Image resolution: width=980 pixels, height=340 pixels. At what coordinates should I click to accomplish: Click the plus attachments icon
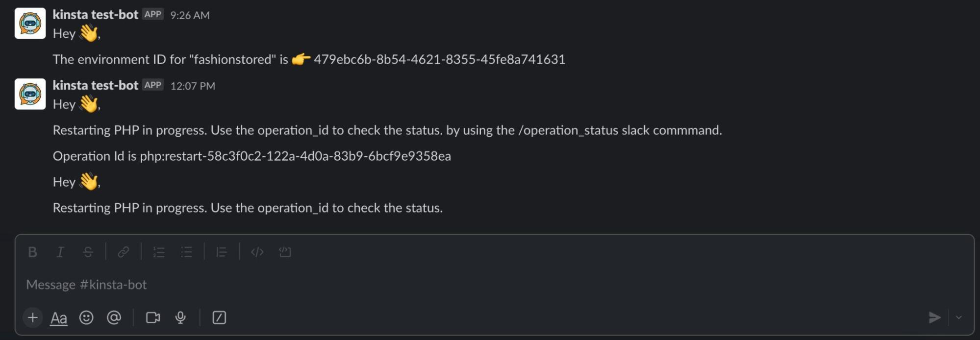click(32, 317)
